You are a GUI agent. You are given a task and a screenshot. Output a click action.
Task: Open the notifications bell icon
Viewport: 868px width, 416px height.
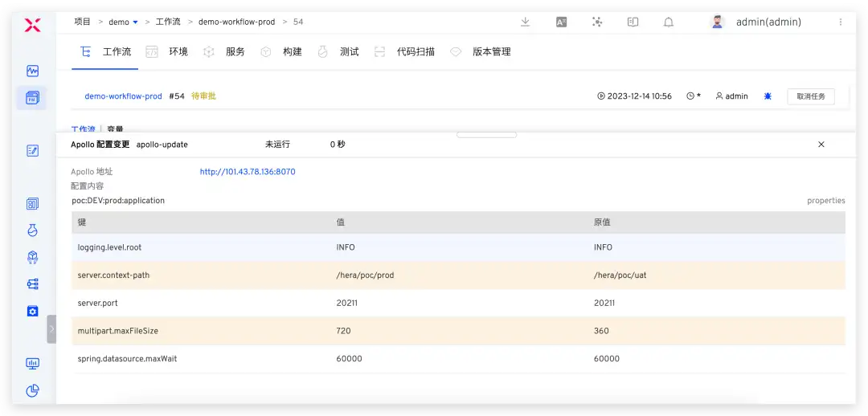coord(669,22)
